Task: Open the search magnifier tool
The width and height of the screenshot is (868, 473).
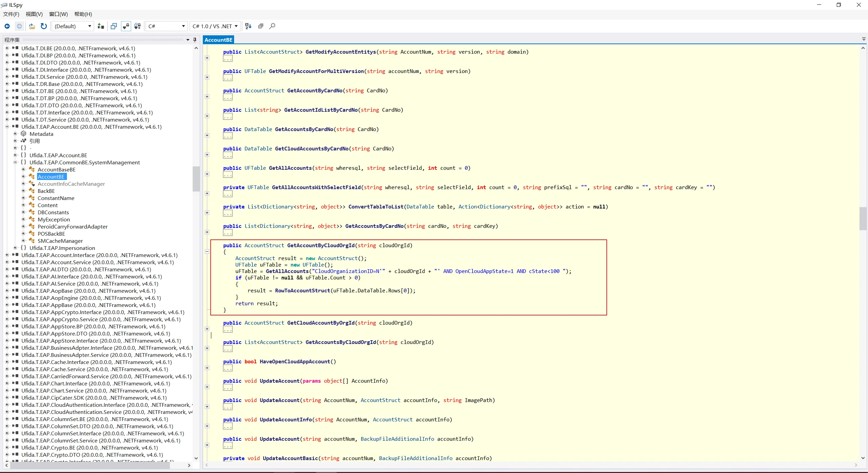Action: (x=272, y=26)
